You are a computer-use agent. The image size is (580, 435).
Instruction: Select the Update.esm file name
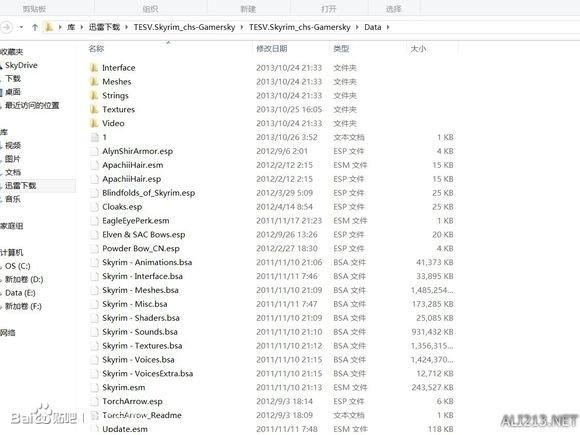[x=125, y=429]
